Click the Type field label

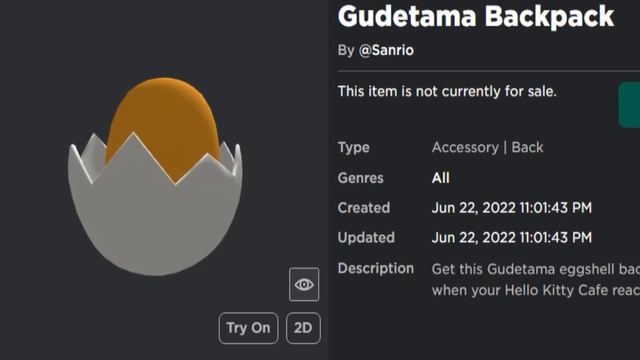coord(353,147)
